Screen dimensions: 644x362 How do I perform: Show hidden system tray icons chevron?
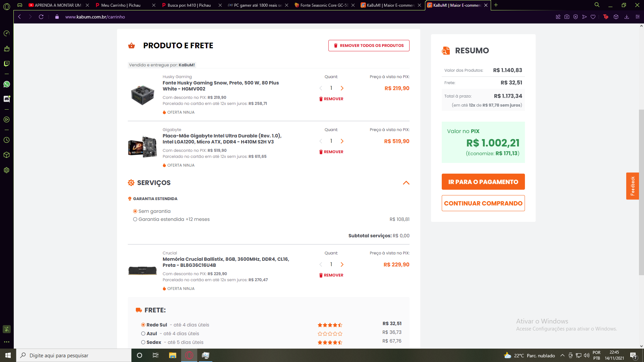pyautogui.click(x=562, y=355)
